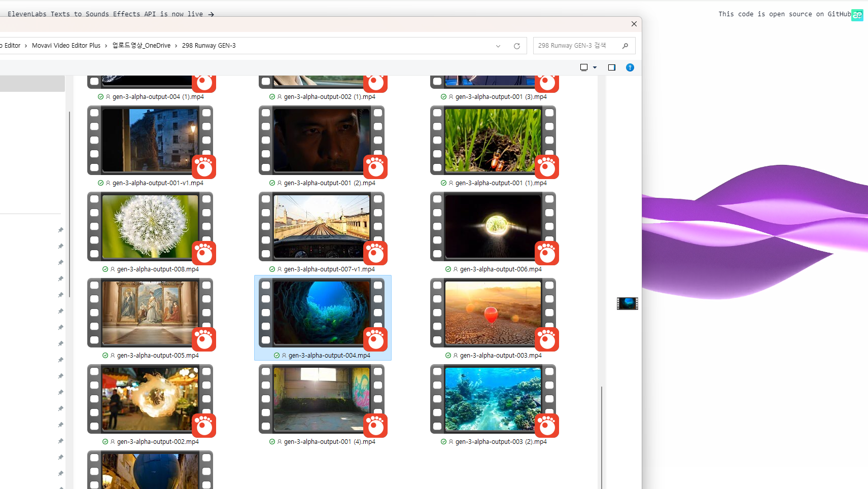Open ElevenLabs Sound Effects API announcement link

[x=111, y=14]
